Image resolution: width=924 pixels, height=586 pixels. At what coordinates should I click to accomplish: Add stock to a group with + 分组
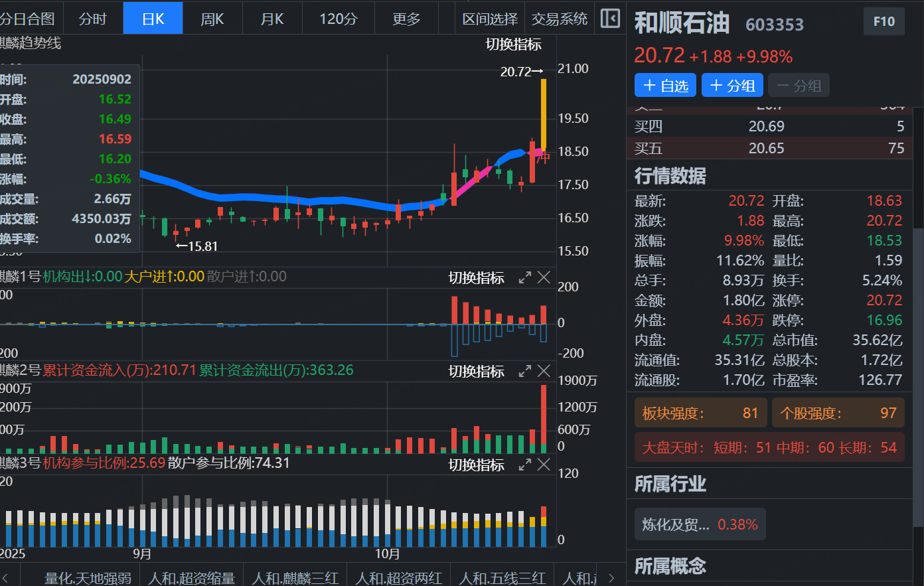pyautogui.click(x=732, y=86)
